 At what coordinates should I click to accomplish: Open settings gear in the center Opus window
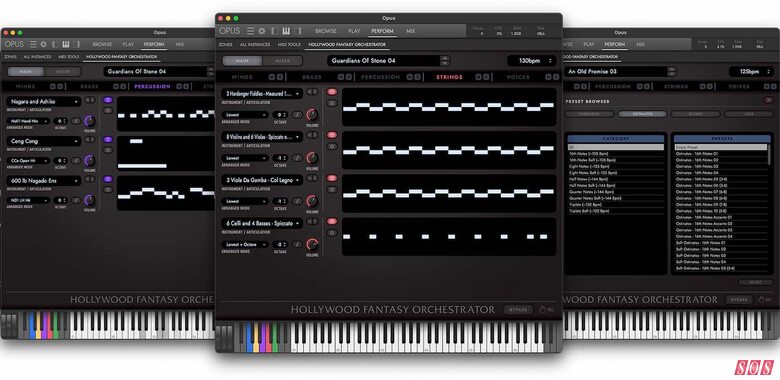(261, 31)
